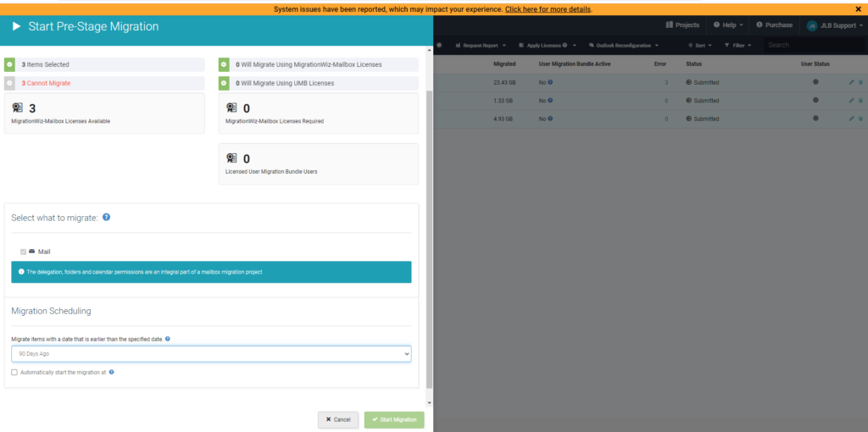Viewport: 868px width, 432px height.
Task: Go to Projects in the top navigation
Action: 682,25
